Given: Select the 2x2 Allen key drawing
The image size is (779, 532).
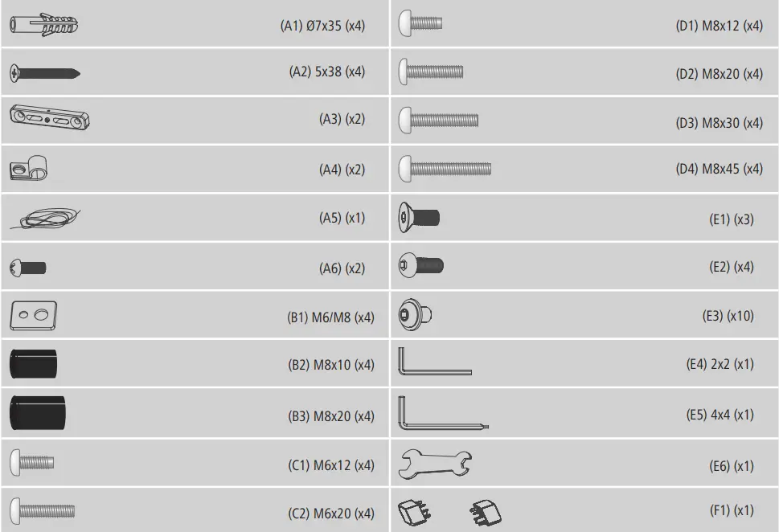Looking at the screenshot, I should (434, 362).
